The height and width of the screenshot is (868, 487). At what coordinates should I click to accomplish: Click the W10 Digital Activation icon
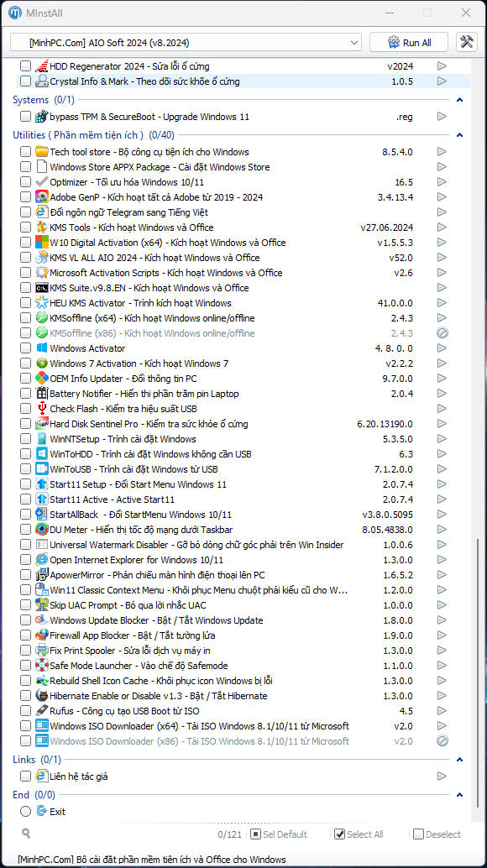coord(41,243)
